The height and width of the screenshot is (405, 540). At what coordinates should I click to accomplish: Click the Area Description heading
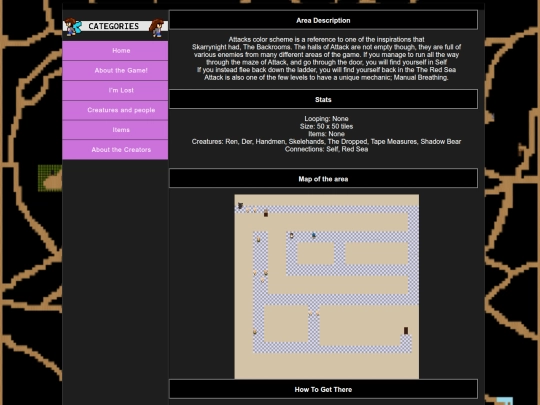click(x=323, y=20)
